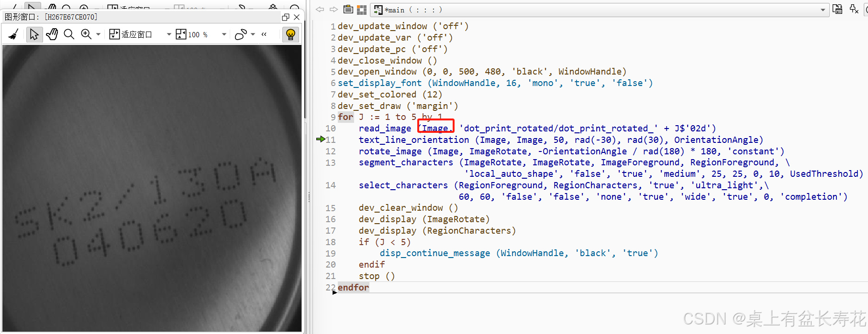The height and width of the screenshot is (334, 868).
Task: Click code line dev_update_pc ('off')
Action: point(392,49)
